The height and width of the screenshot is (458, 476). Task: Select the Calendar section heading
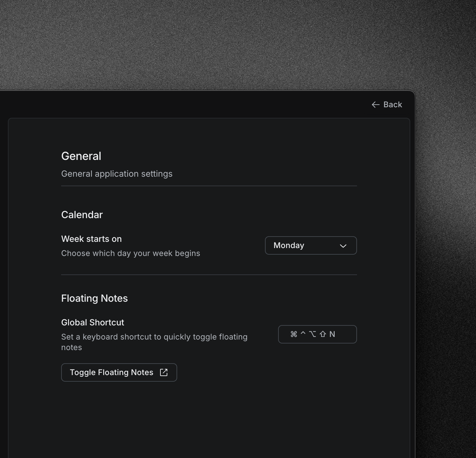pyautogui.click(x=82, y=215)
